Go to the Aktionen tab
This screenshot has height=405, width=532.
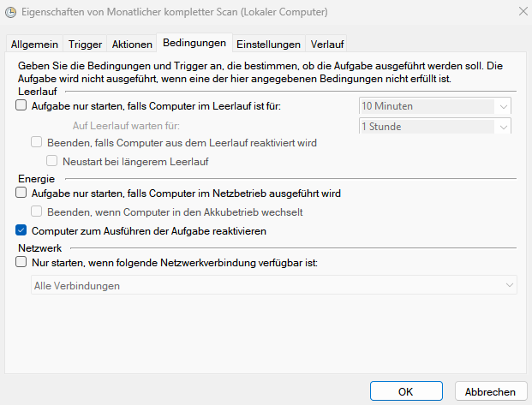tap(132, 44)
